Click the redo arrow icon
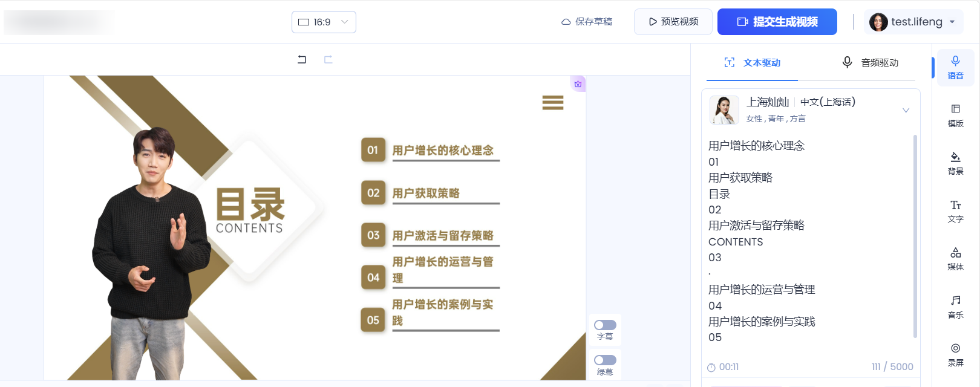 (x=328, y=59)
